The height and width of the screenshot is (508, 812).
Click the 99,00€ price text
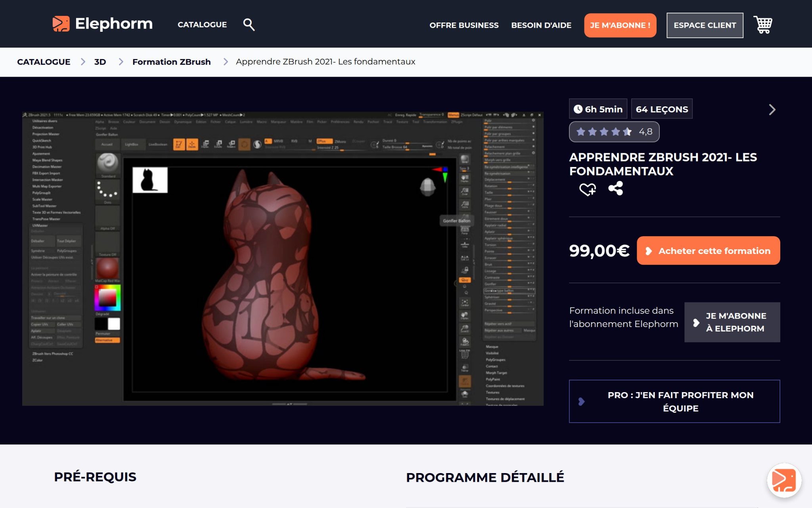(599, 251)
